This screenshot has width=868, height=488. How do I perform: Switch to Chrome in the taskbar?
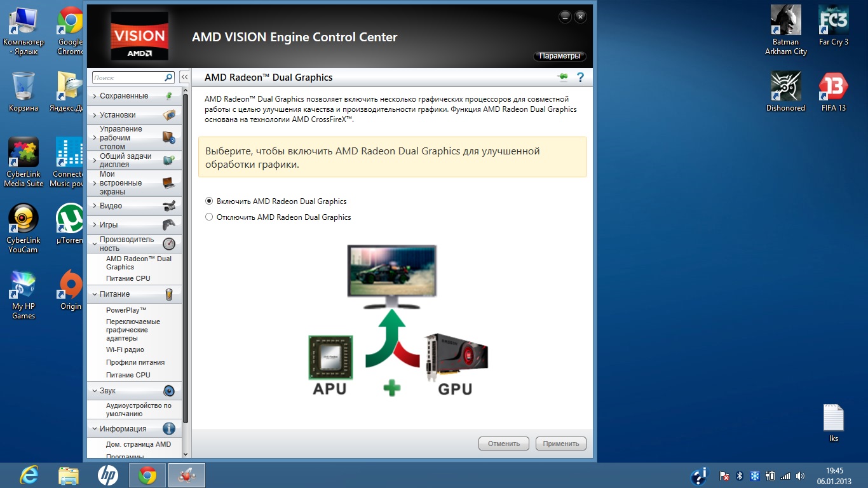[x=147, y=475]
